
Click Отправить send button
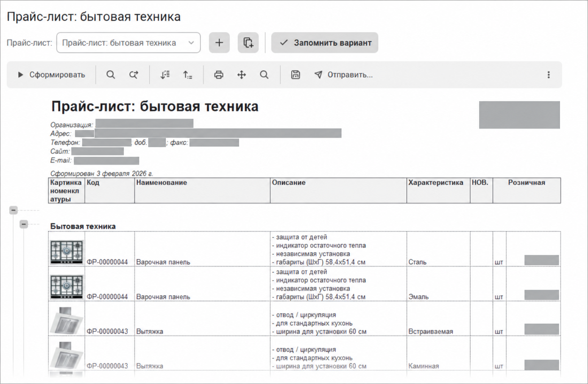point(343,75)
